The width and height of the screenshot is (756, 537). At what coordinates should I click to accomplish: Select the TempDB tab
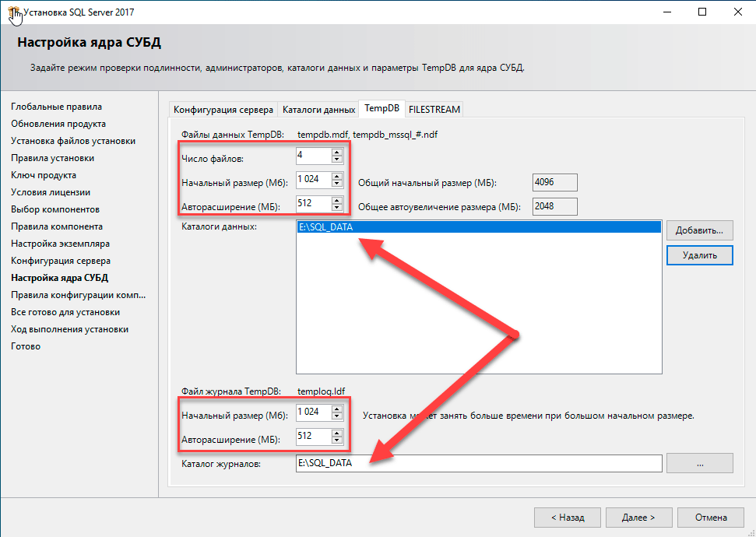(382, 108)
